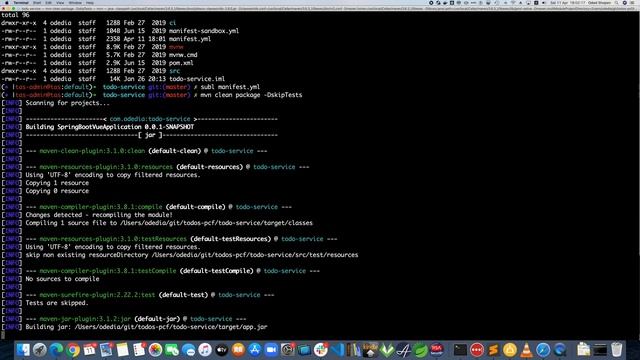Screen dimensions: 640x360
Task: Click the 'pom.xml' file name
Action: 181,63
